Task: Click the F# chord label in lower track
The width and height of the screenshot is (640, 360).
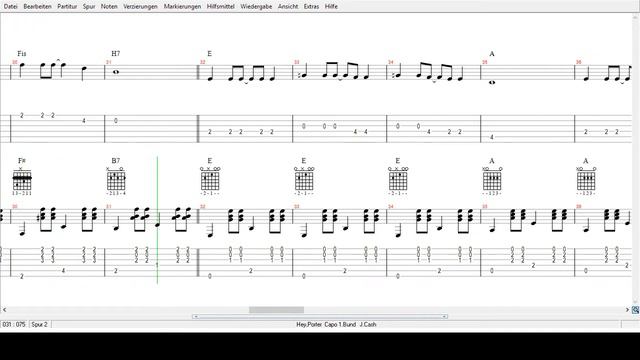Action: pyautogui.click(x=22, y=161)
